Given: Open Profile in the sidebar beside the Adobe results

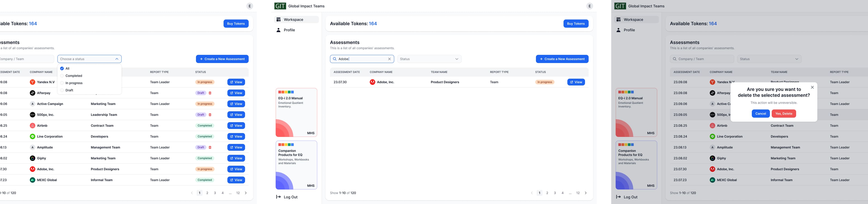Looking at the screenshot, I should [289, 30].
